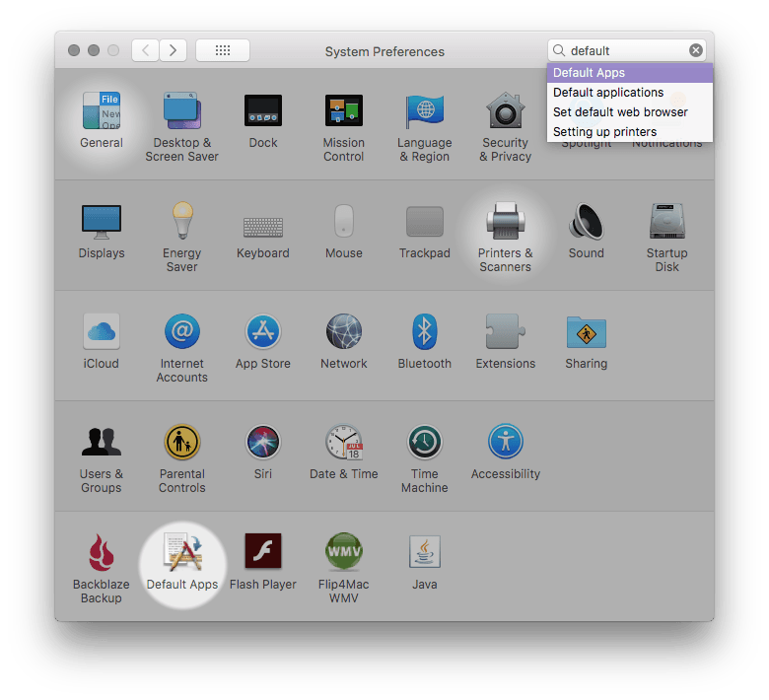Click the System Preferences window title

tap(384, 51)
